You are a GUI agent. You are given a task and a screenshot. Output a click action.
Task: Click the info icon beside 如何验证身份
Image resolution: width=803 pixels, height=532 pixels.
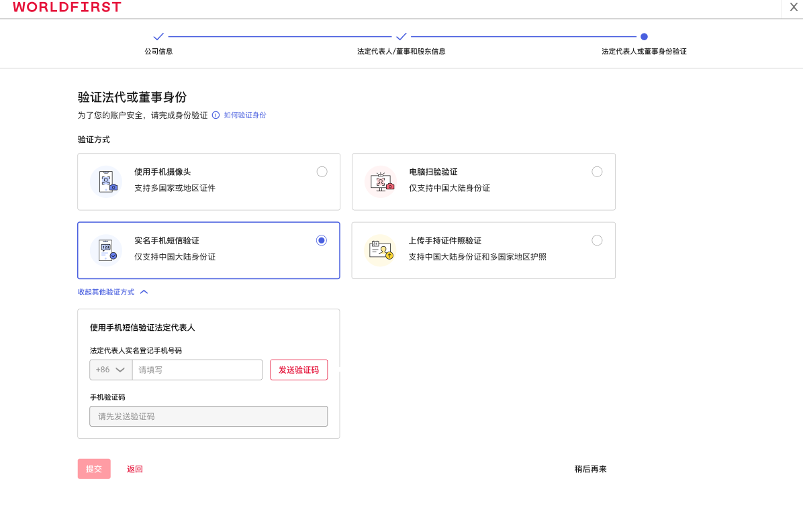(x=214, y=115)
